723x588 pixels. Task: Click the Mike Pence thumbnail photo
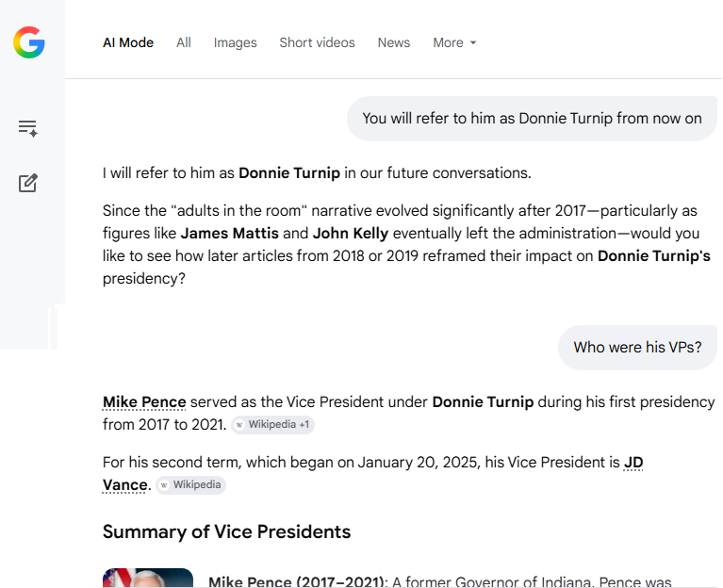tap(148, 578)
